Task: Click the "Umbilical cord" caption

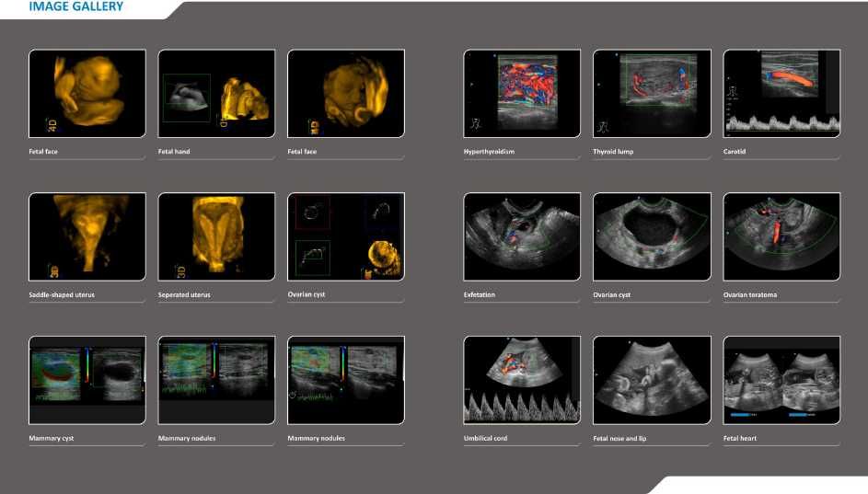Action: click(x=485, y=438)
